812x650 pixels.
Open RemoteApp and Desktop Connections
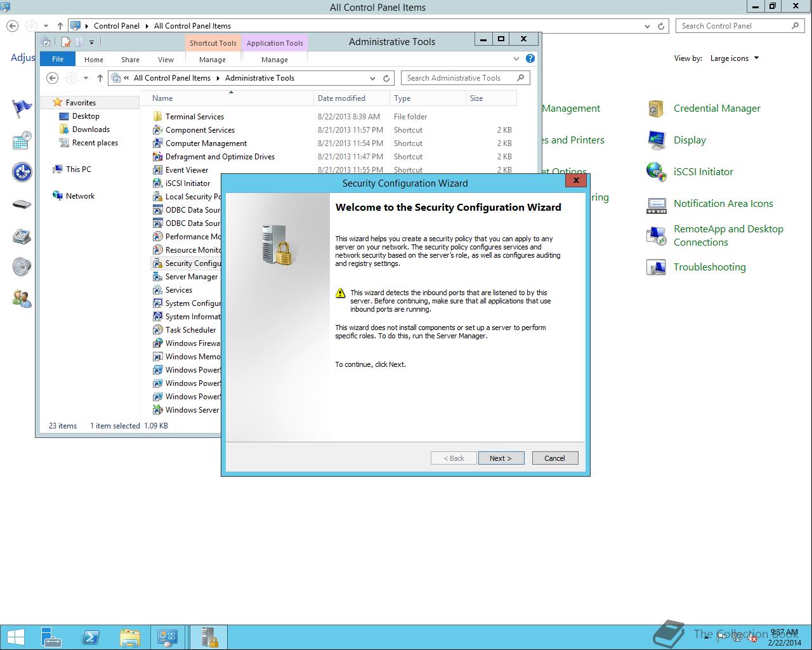tap(728, 235)
